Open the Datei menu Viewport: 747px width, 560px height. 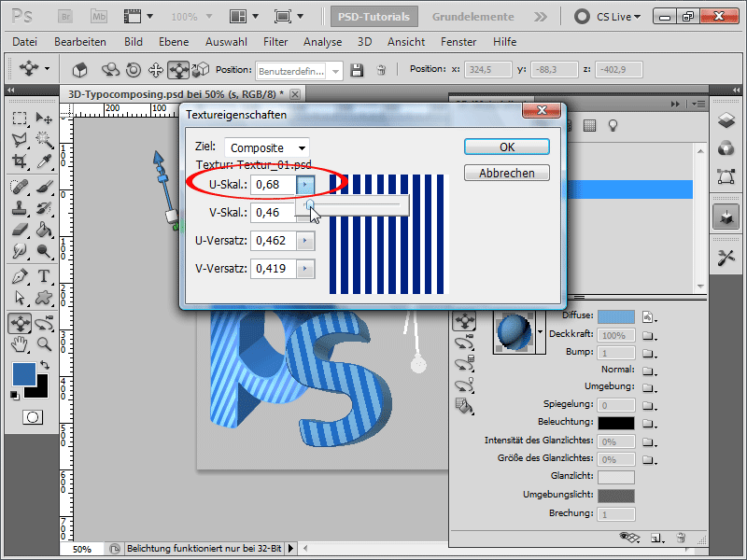click(x=25, y=42)
